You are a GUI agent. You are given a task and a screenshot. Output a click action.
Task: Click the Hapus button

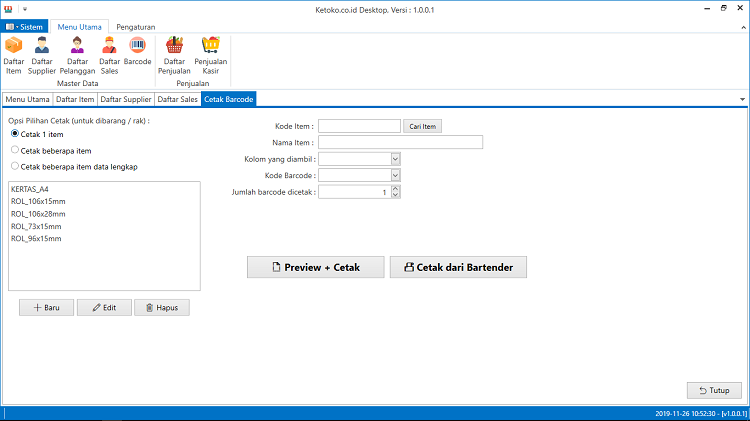[162, 308]
